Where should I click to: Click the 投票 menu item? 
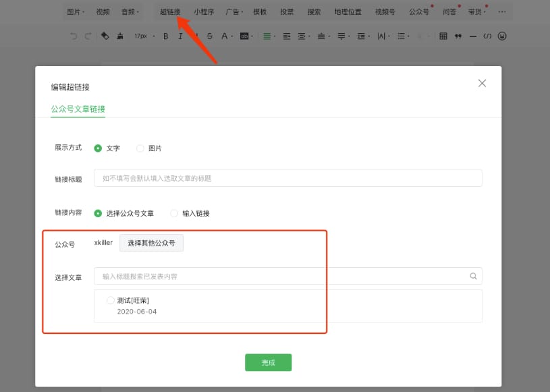(287, 11)
